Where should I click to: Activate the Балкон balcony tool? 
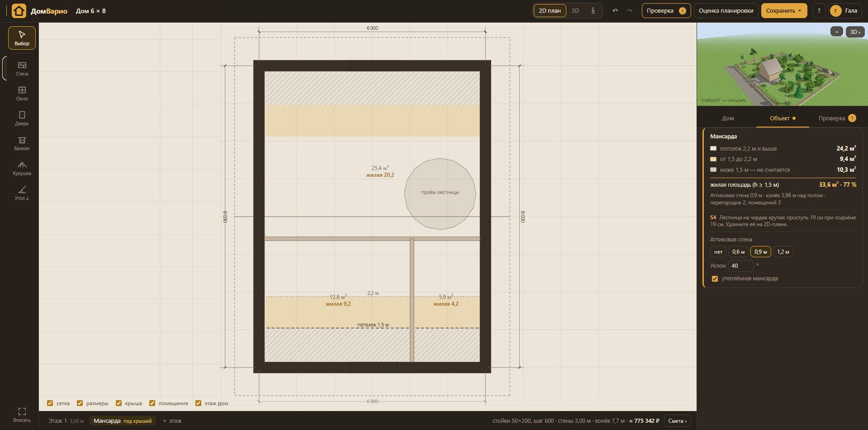(22, 143)
